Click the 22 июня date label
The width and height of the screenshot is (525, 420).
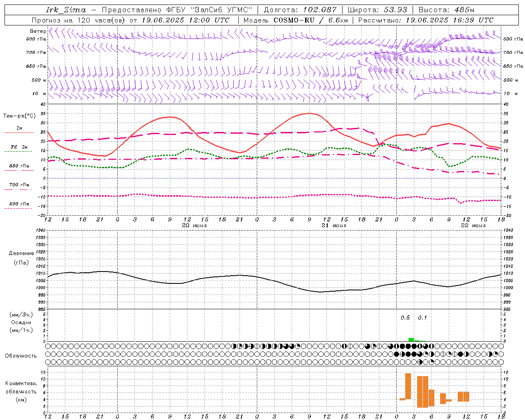click(x=473, y=226)
